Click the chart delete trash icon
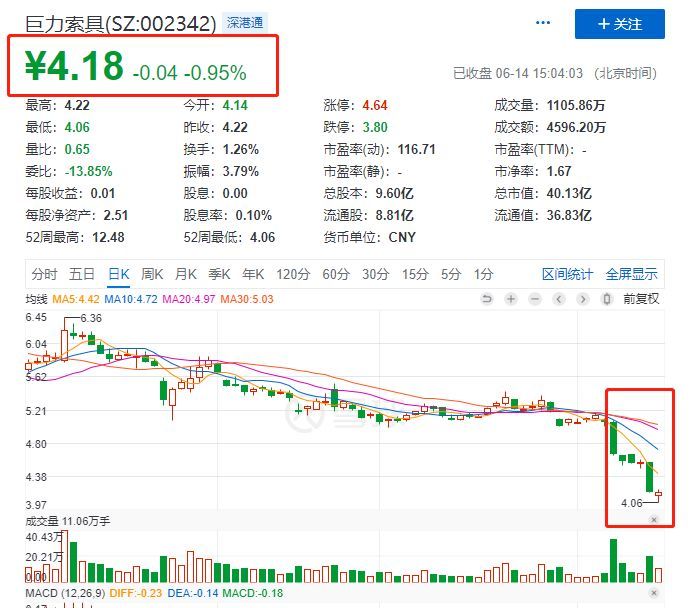691x608 pixels. point(607,299)
